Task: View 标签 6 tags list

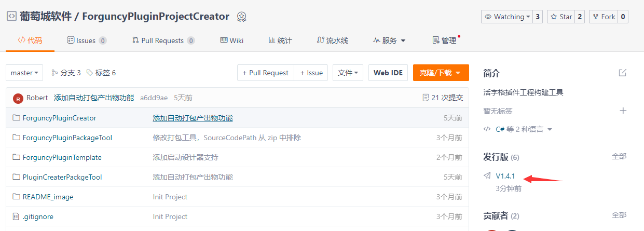Action: tap(101, 73)
